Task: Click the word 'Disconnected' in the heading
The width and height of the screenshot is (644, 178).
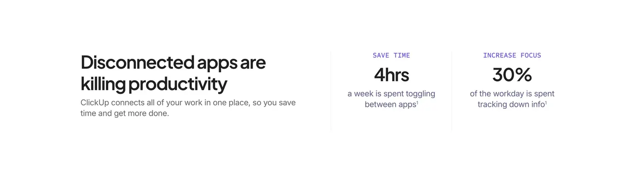Action: point(137,63)
